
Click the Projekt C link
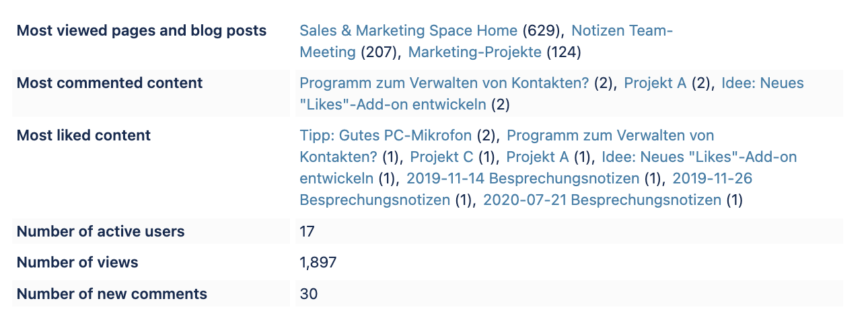[x=441, y=157]
